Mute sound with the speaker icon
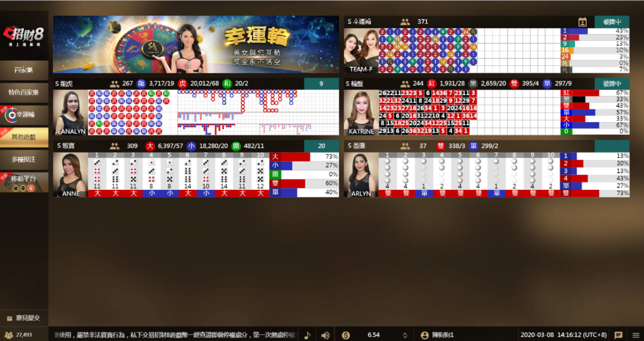Screen dimensions: 644x341 (325, 335)
